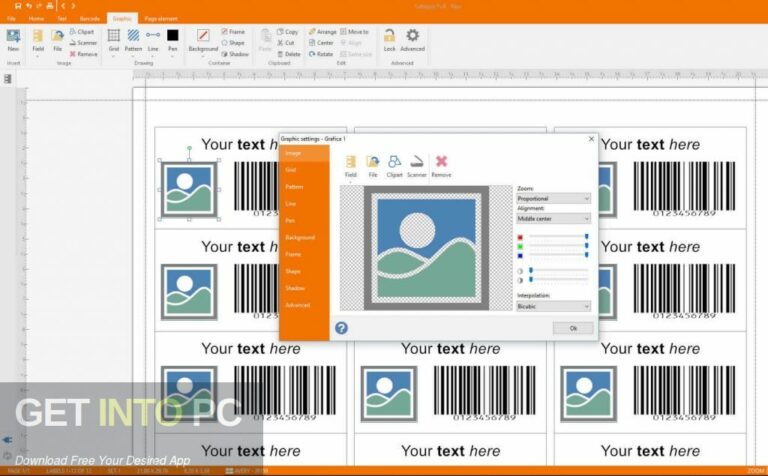Screen dimensions: 768x476
Task: Go to previous label with left arrow
Action: coord(63,6)
